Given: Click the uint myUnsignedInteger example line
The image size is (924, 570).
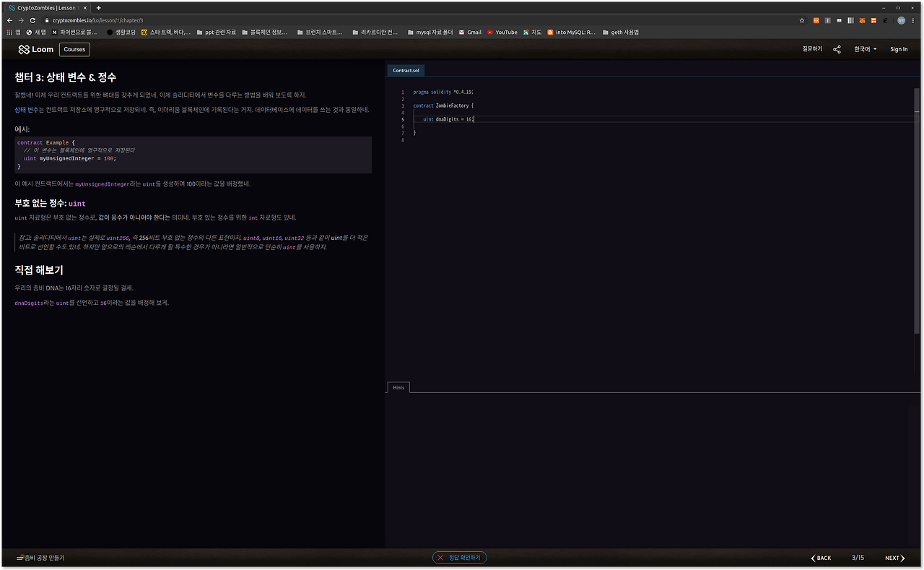Looking at the screenshot, I should [69, 158].
